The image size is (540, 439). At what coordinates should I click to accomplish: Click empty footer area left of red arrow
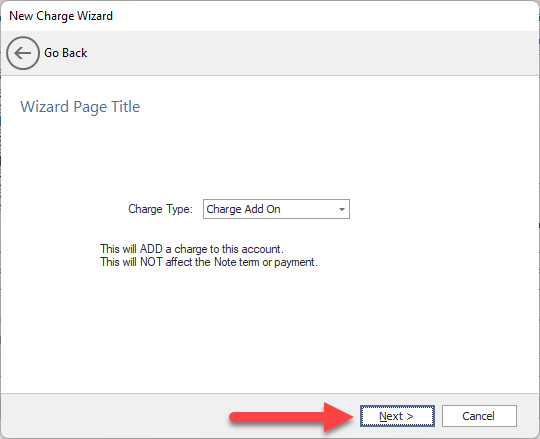tap(114, 416)
